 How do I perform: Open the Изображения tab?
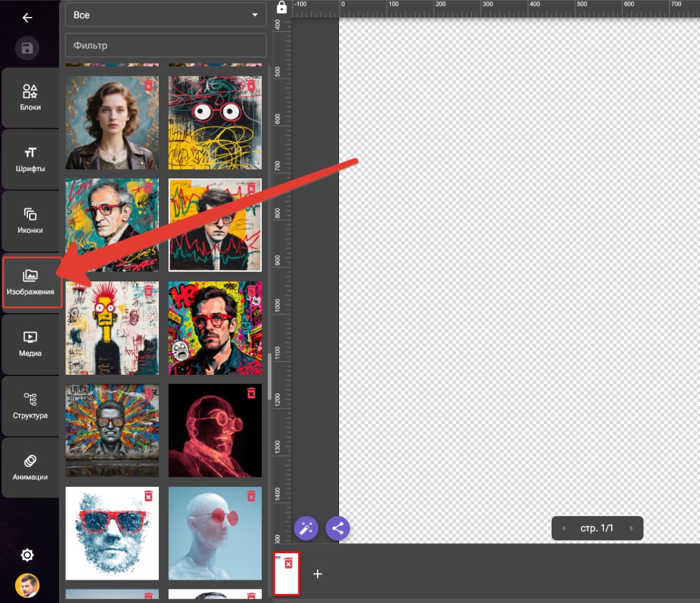click(30, 283)
